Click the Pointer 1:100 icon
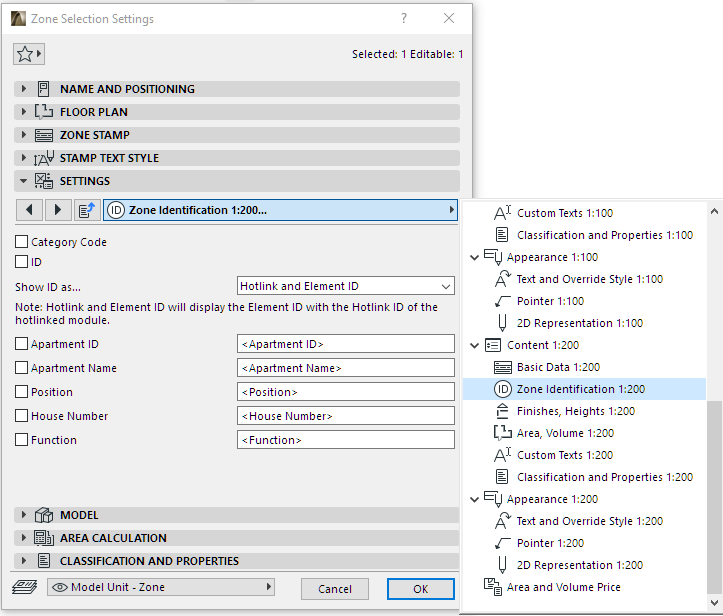Screen dimensions: 723x616 click(x=502, y=301)
